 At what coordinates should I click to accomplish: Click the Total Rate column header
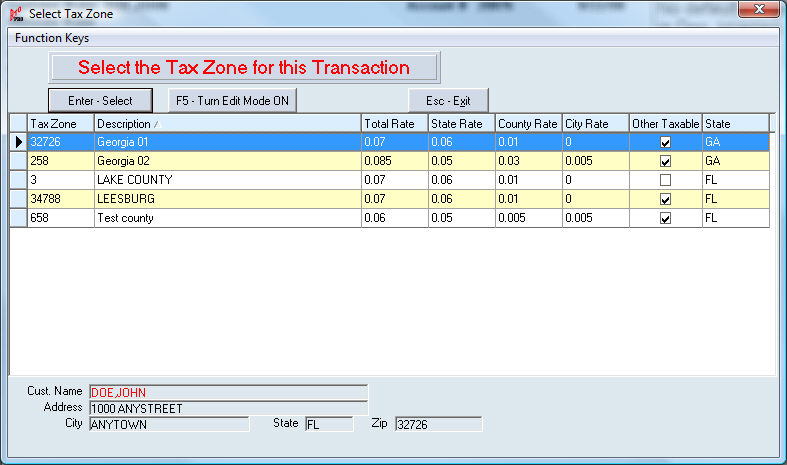(x=394, y=123)
